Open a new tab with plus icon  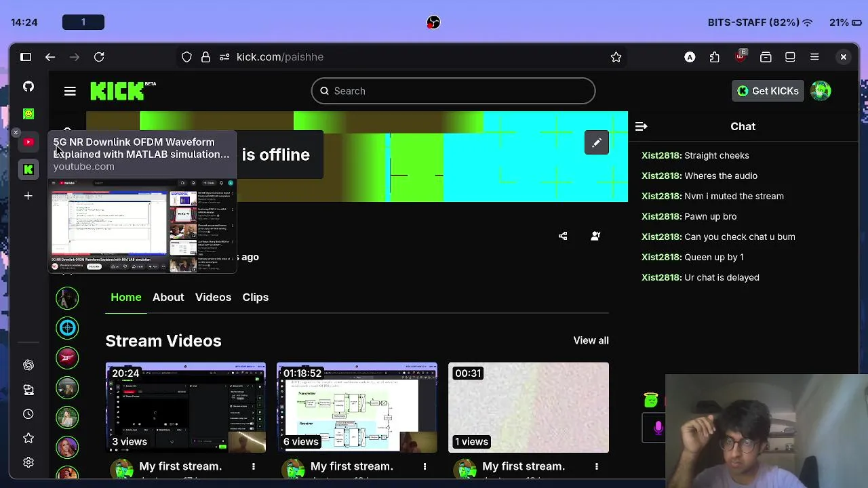point(28,196)
